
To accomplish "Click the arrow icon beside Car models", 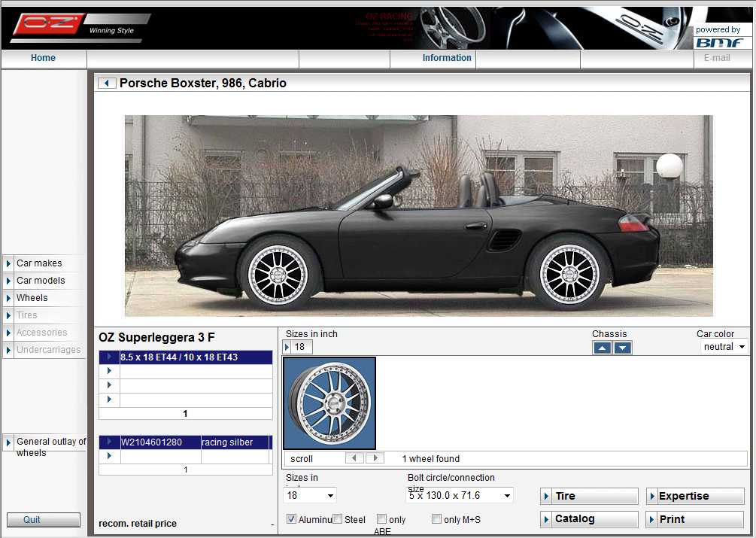I will 8,281.
